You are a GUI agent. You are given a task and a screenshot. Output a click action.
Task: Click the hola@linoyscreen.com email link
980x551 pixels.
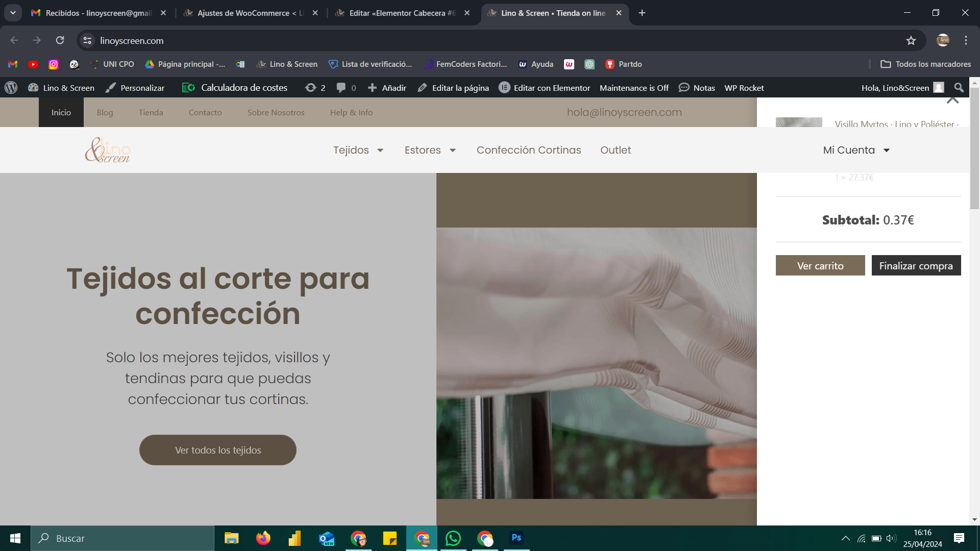[x=624, y=112]
